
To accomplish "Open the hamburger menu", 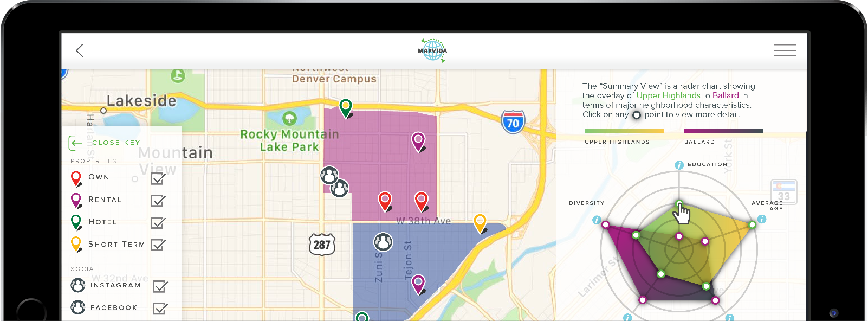I will coord(785,50).
